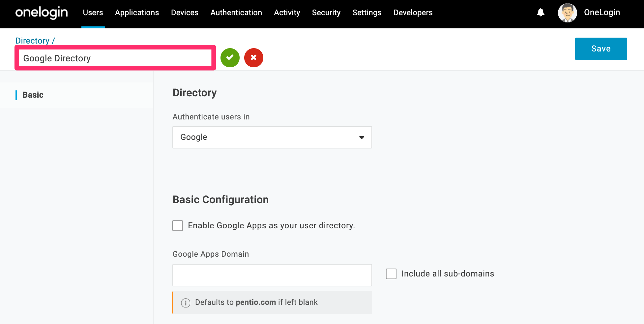Cancel name edit with red X icon

click(x=254, y=58)
